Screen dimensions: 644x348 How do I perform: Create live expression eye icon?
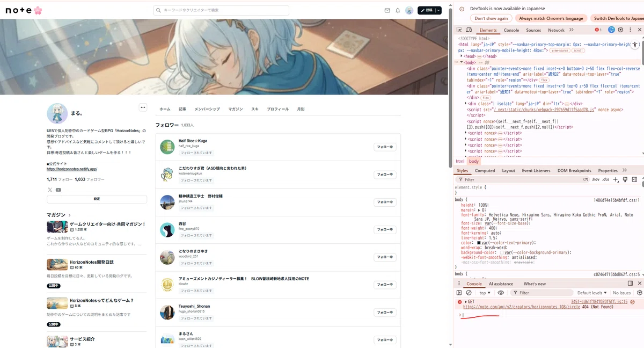click(x=501, y=293)
